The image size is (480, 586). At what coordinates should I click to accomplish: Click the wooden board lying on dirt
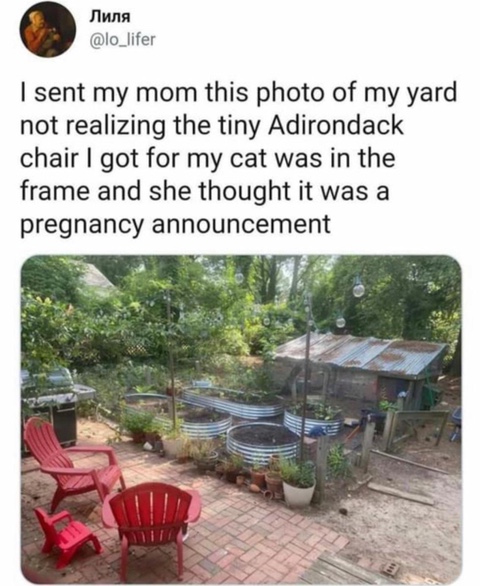(401, 493)
